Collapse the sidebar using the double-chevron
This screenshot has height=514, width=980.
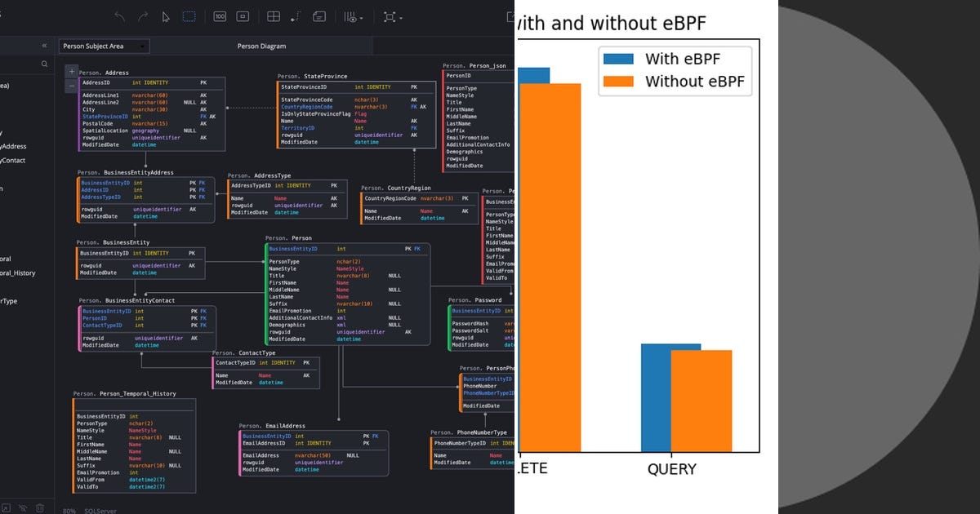tap(45, 46)
